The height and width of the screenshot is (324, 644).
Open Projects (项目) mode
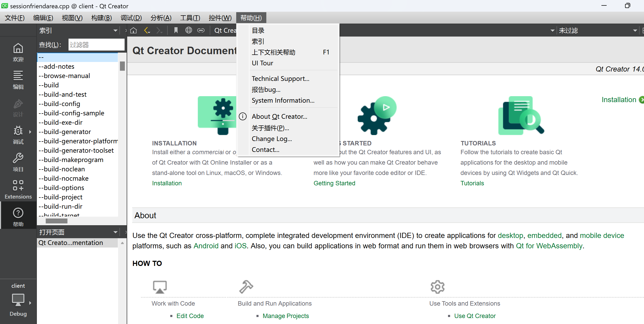[18, 162]
